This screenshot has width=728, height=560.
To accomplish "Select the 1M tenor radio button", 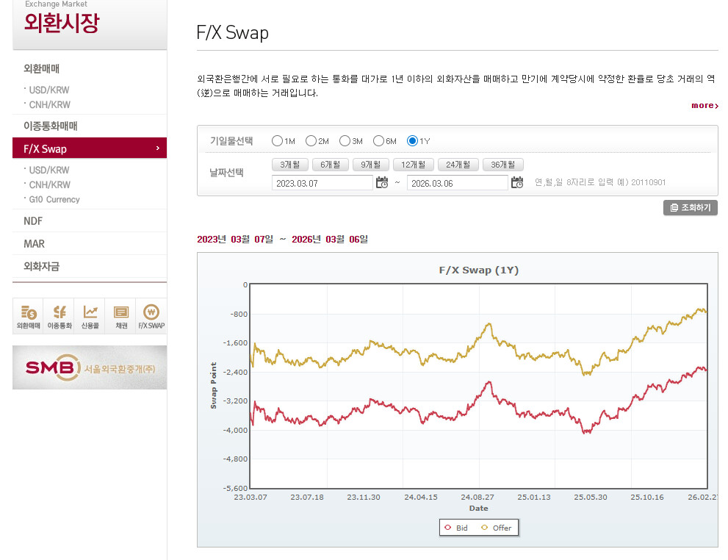I will 277,140.
